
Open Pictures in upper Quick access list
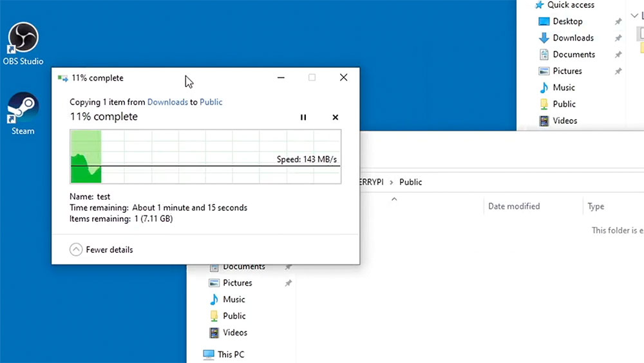pyautogui.click(x=567, y=71)
